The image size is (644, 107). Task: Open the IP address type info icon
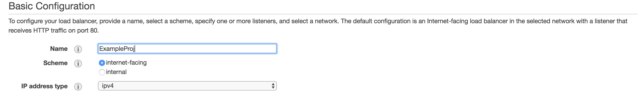click(78, 86)
